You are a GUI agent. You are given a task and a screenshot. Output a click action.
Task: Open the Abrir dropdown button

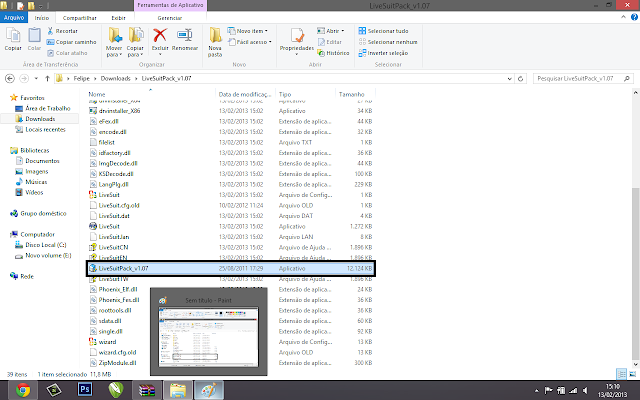[x=331, y=31]
